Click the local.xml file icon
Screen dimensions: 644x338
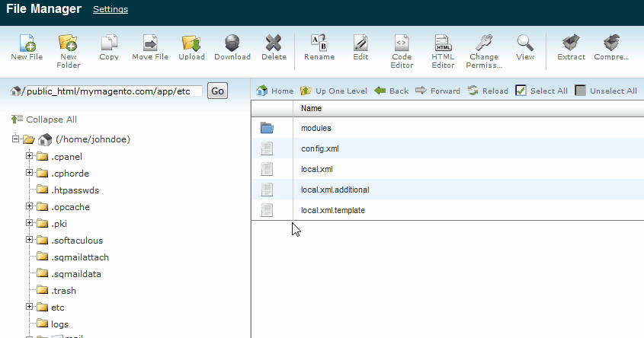point(267,169)
